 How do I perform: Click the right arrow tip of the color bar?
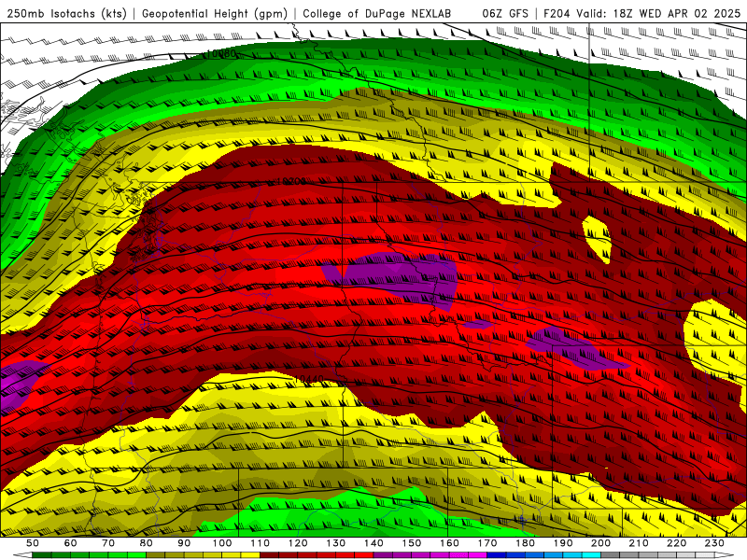point(726,555)
